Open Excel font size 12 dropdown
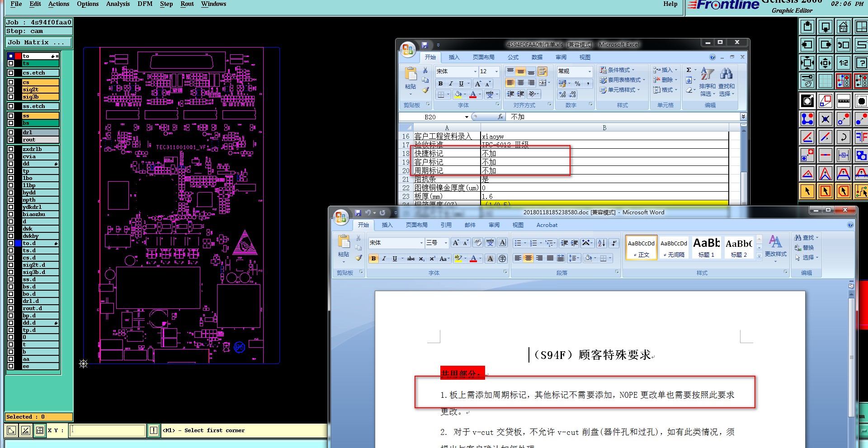 pos(496,71)
